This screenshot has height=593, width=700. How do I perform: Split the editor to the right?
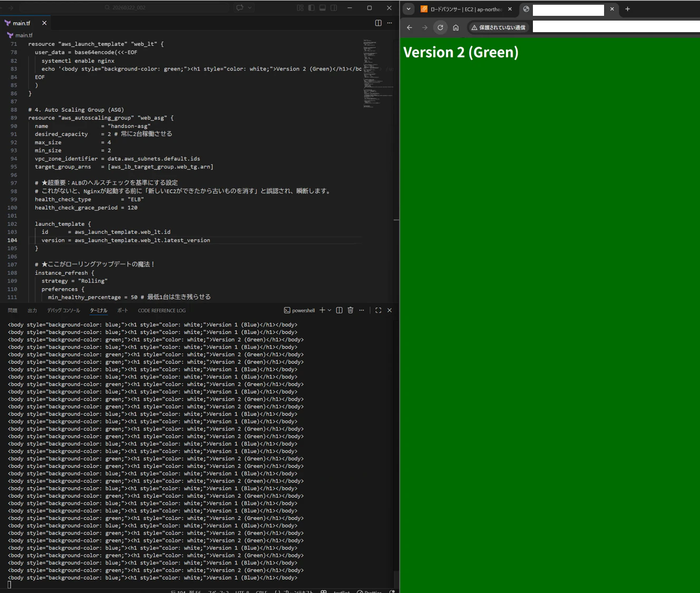[x=378, y=23]
